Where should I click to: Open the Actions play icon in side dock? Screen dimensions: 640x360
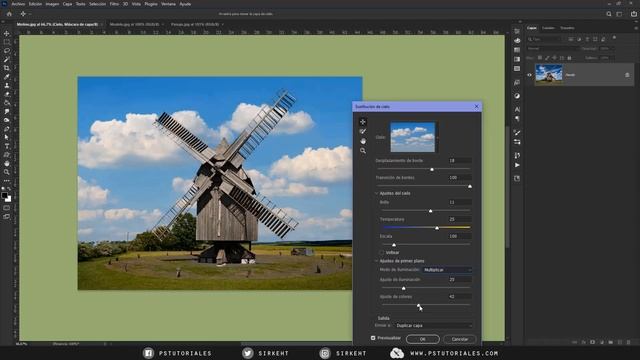(x=517, y=165)
